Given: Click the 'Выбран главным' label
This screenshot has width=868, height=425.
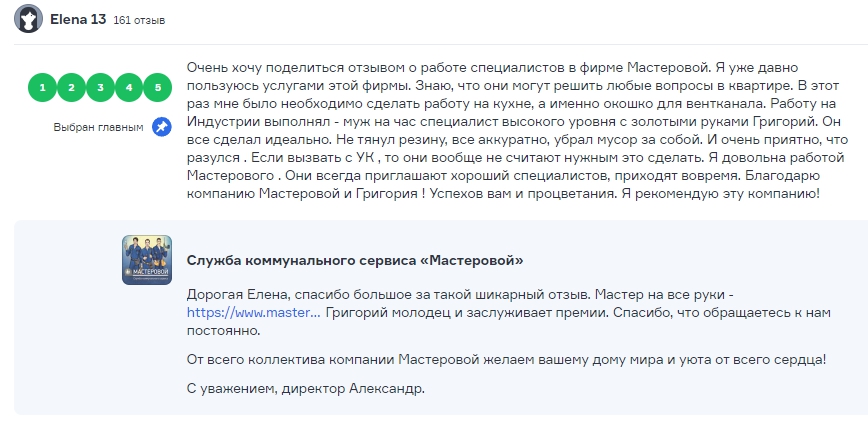Looking at the screenshot, I should click(98, 128).
